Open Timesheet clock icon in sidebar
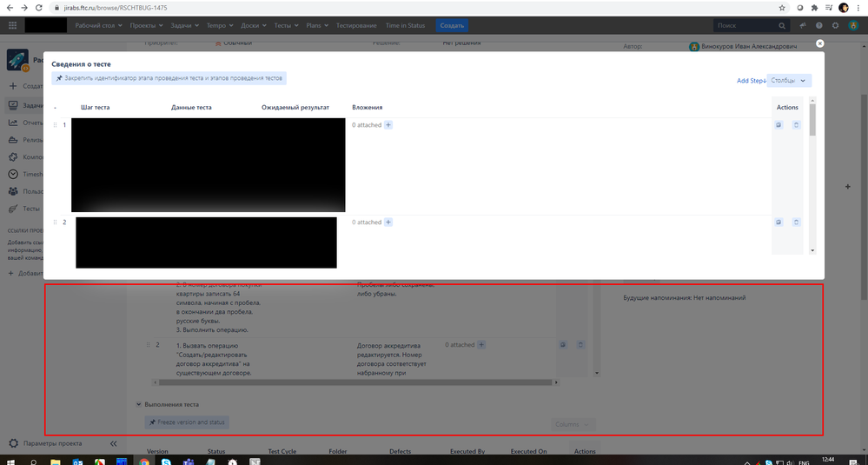 13,175
